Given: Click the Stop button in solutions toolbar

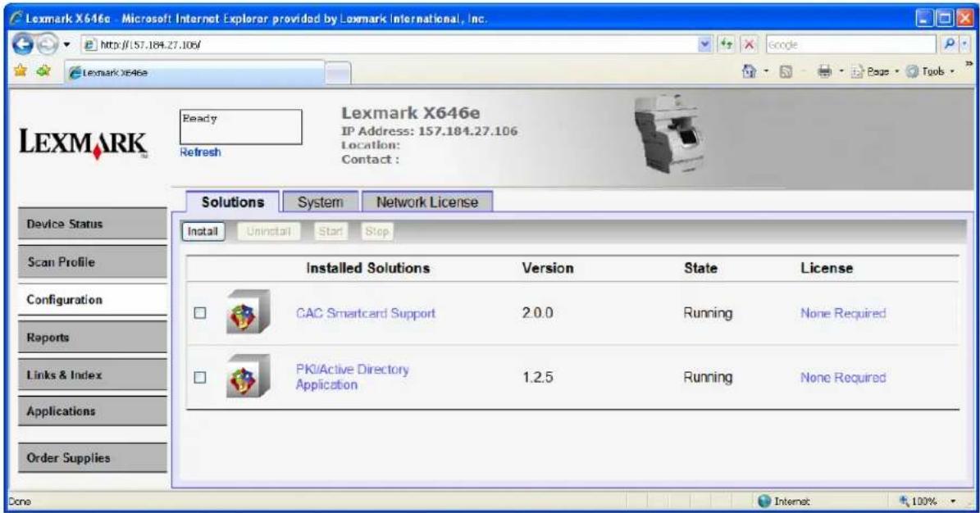Looking at the screenshot, I should (377, 231).
